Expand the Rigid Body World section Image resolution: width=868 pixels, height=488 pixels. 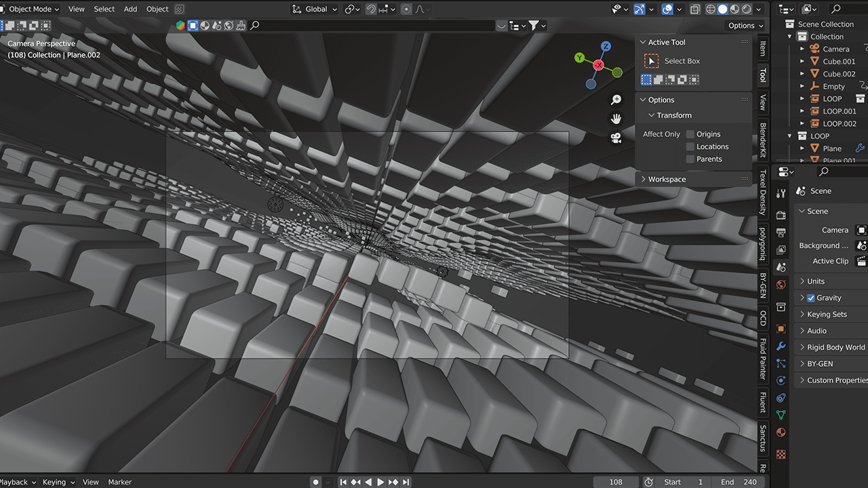tap(835, 347)
